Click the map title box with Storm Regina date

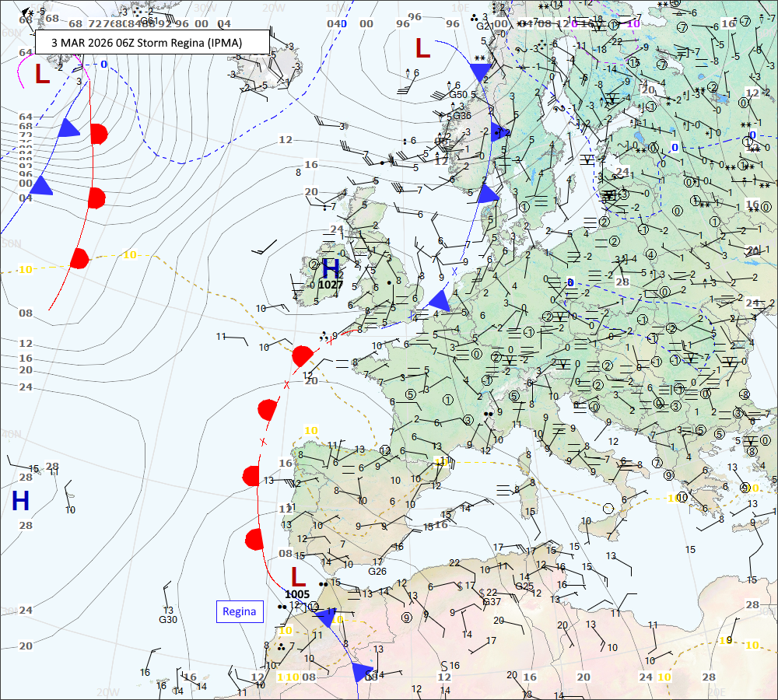152,42
